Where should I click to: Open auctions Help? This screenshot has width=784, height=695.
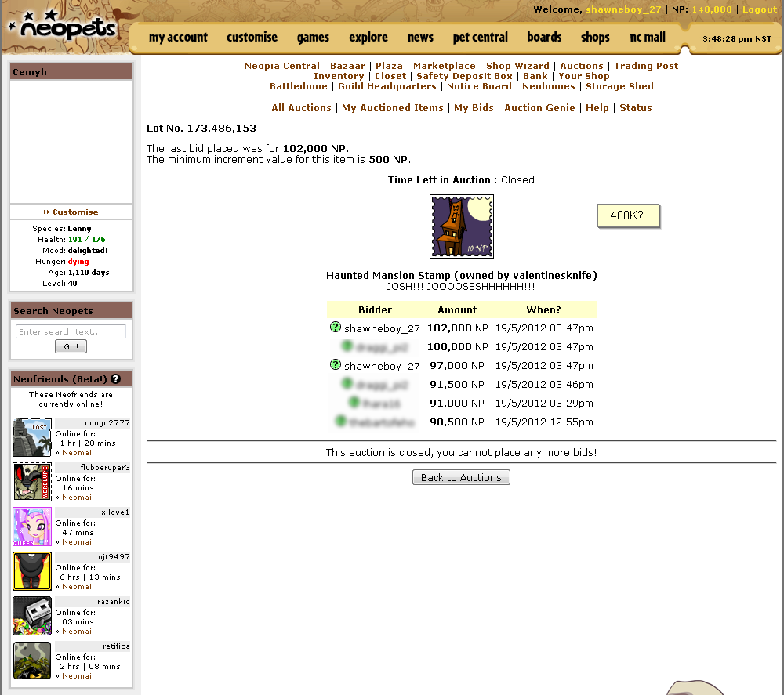597,107
